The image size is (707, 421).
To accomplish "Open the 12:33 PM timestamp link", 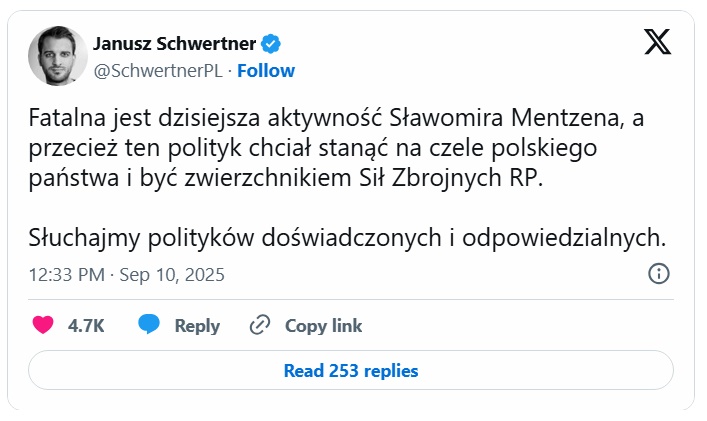I will pyautogui.click(x=68, y=274).
